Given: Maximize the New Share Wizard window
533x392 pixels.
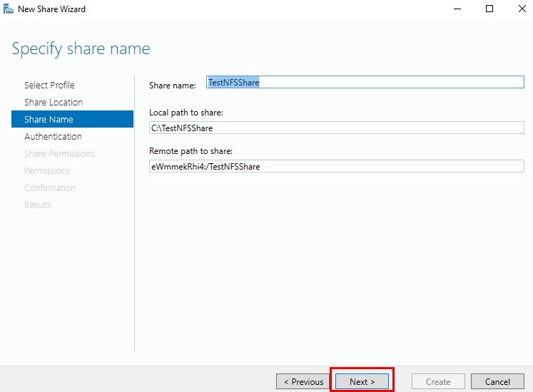Looking at the screenshot, I should [x=489, y=9].
